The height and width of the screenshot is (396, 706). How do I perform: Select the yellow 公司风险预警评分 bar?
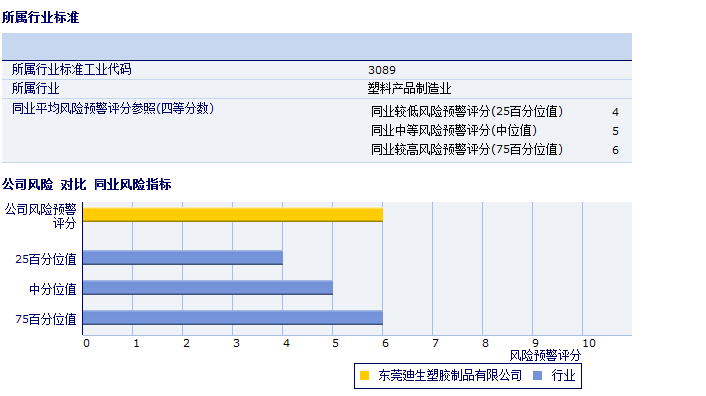pyautogui.click(x=233, y=215)
